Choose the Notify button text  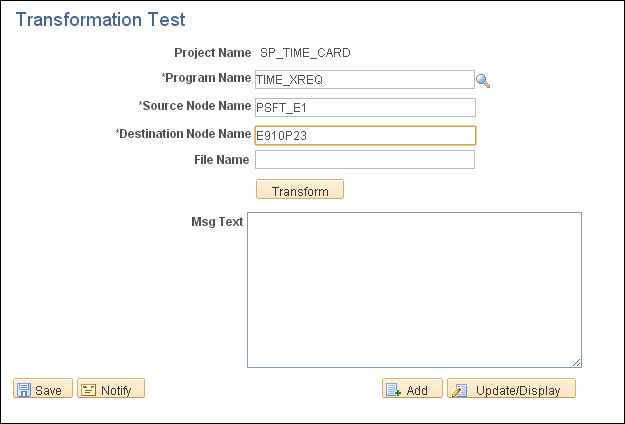click(x=116, y=391)
